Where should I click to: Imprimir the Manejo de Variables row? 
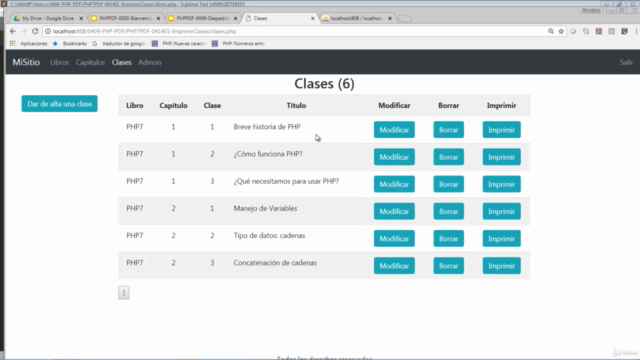pos(502,211)
